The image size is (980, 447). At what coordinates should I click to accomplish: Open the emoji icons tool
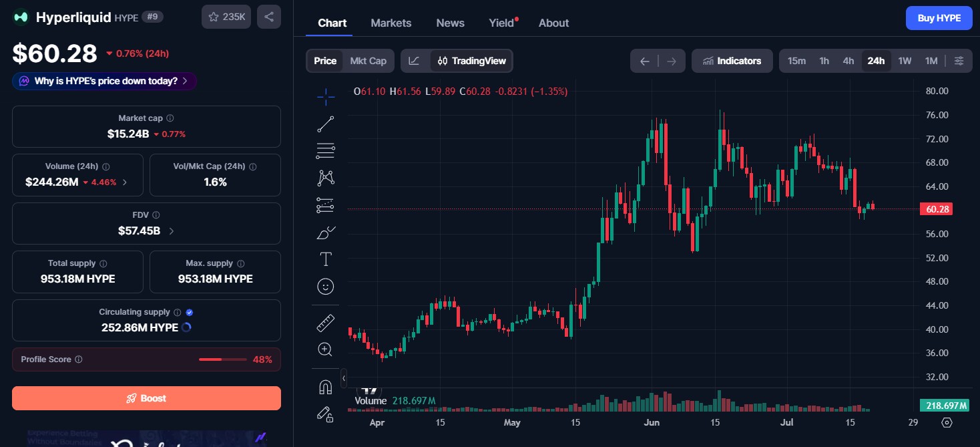[x=326, y=287]
